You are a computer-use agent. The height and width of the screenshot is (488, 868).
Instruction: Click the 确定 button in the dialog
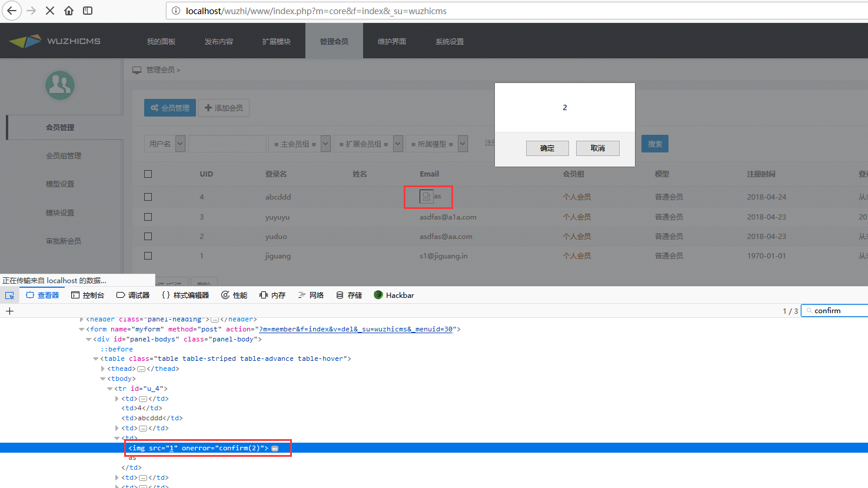547,148
